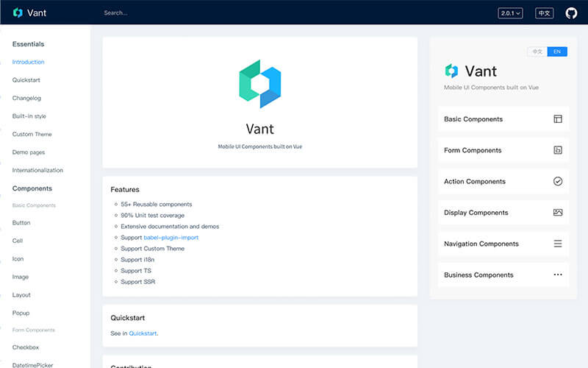Image resolution: width=588 pixels, height=368 pixels.
Task: Click the Business Components ellipsis icon
Action: point(558,275)
